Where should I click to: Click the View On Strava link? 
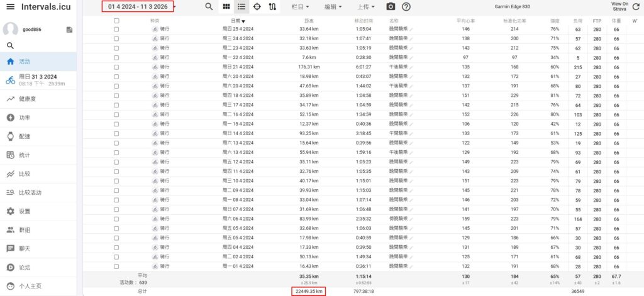pos(619,7)
